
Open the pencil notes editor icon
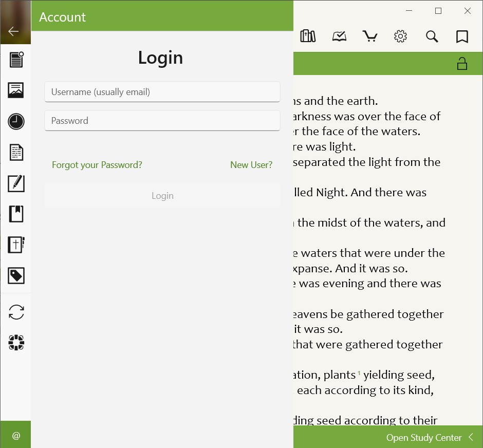(x=16, y=183)
